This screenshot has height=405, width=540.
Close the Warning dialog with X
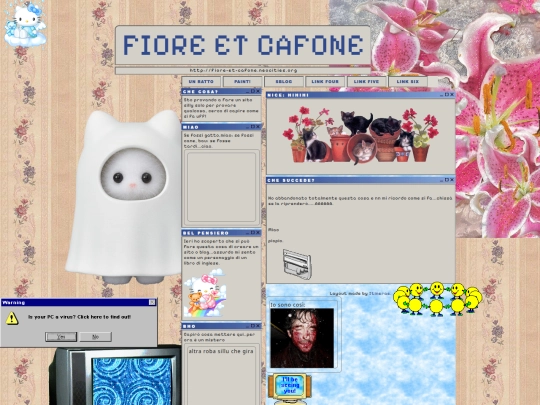tap(152, 302)
